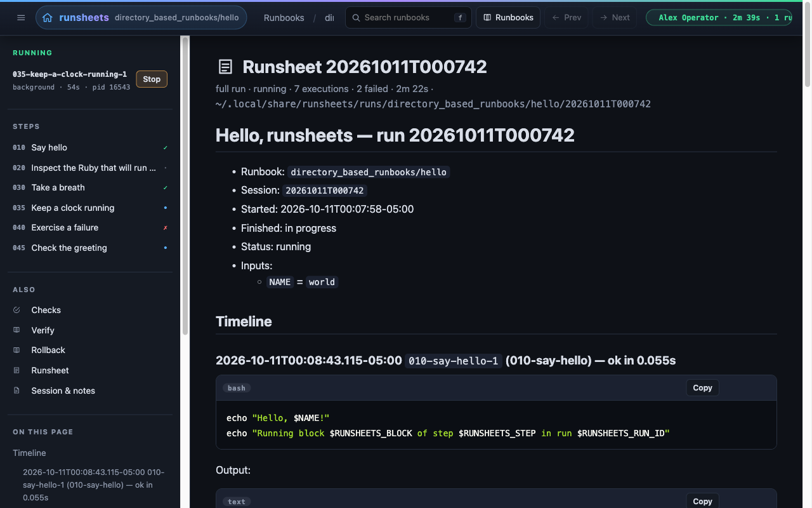Go to Next runbook

(x=615, y=18)
